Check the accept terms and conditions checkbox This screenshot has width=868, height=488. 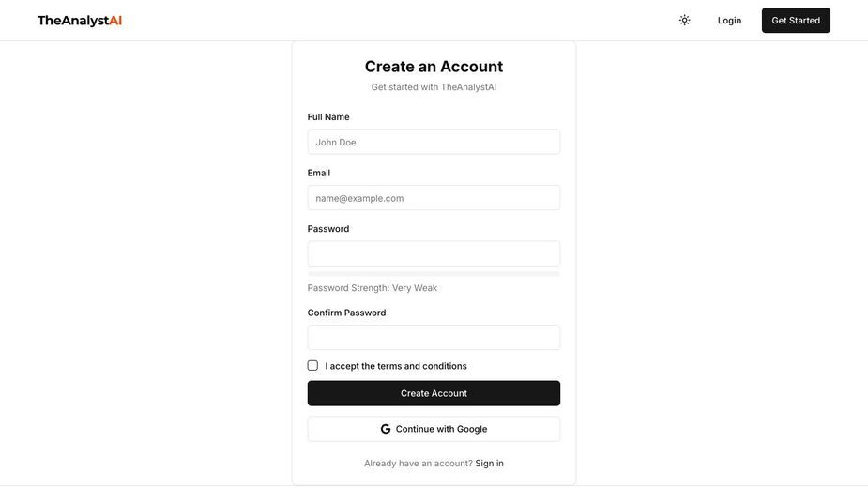tap(312, 366)
